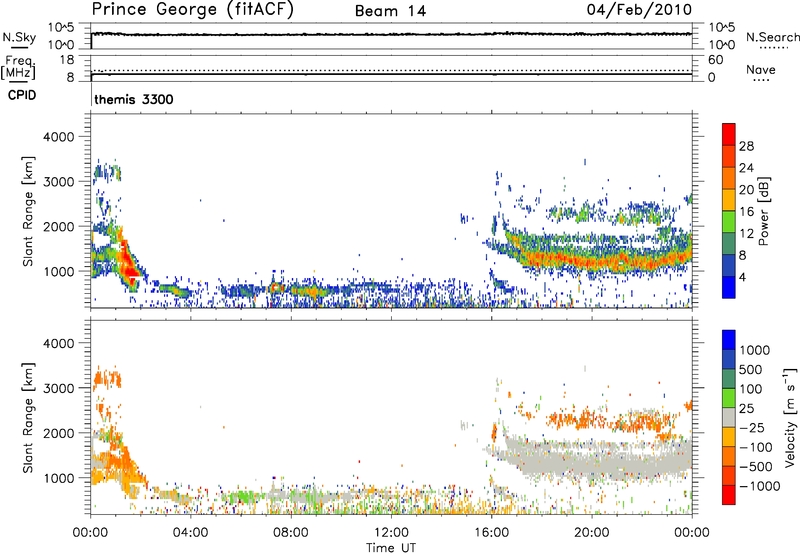Viewport: 800px width, 554px height.
Task: Click the '-500' label on the Velocity colorbar
Action: [756, 467]
